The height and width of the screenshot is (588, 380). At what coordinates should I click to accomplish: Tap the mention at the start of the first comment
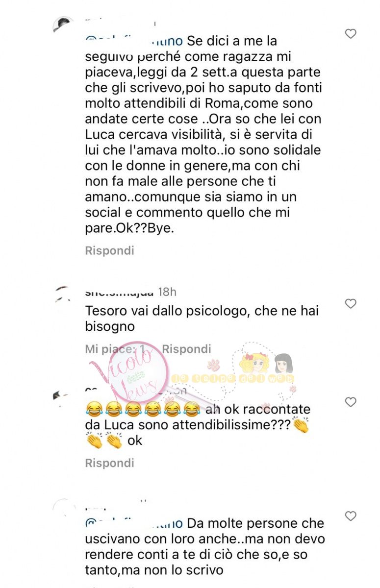(134, 41)
